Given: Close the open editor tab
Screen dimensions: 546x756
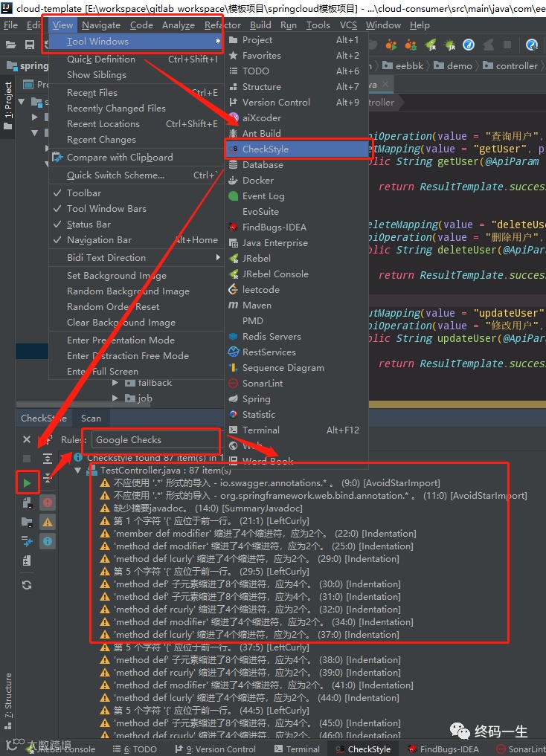Looking at the screenshot, I should 385,85.
